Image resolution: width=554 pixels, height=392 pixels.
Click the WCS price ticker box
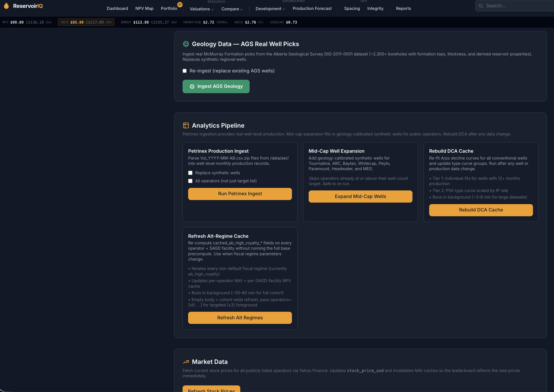[86, 22]
